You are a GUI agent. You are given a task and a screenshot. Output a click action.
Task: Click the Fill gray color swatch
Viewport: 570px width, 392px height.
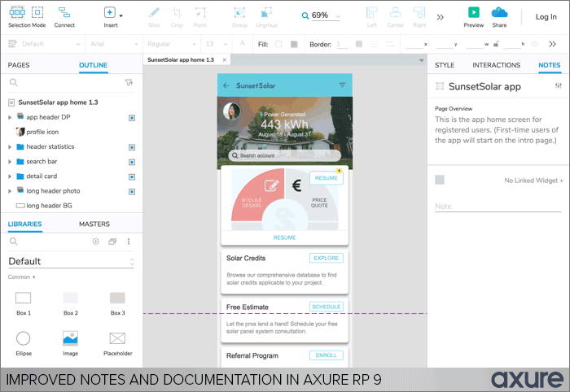(294, 44)
